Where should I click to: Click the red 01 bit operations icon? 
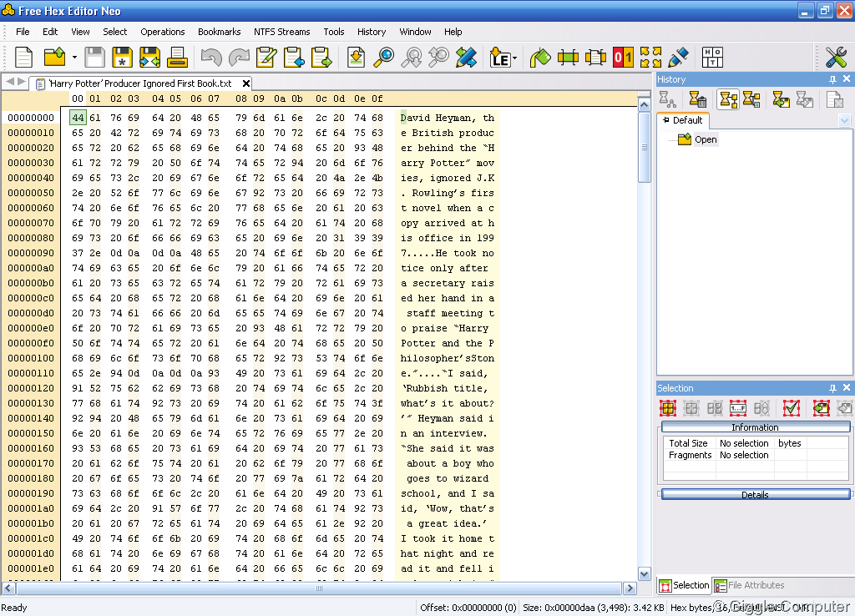(x=623, y=57)
